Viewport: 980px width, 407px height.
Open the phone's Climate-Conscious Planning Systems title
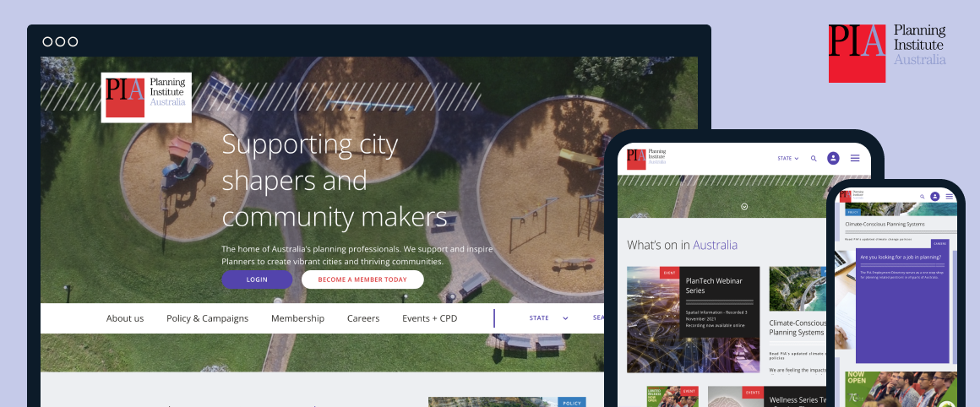point(885,224)
